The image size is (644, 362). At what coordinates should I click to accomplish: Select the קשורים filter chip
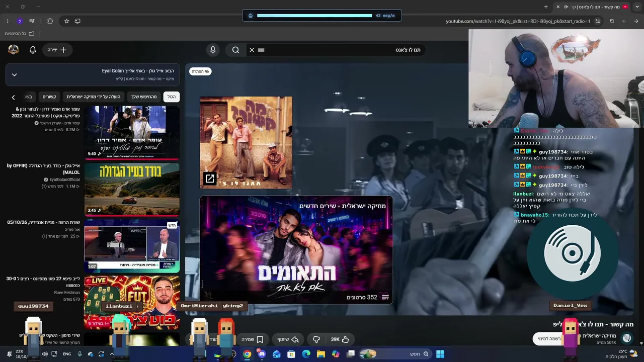tap(49, 97)
